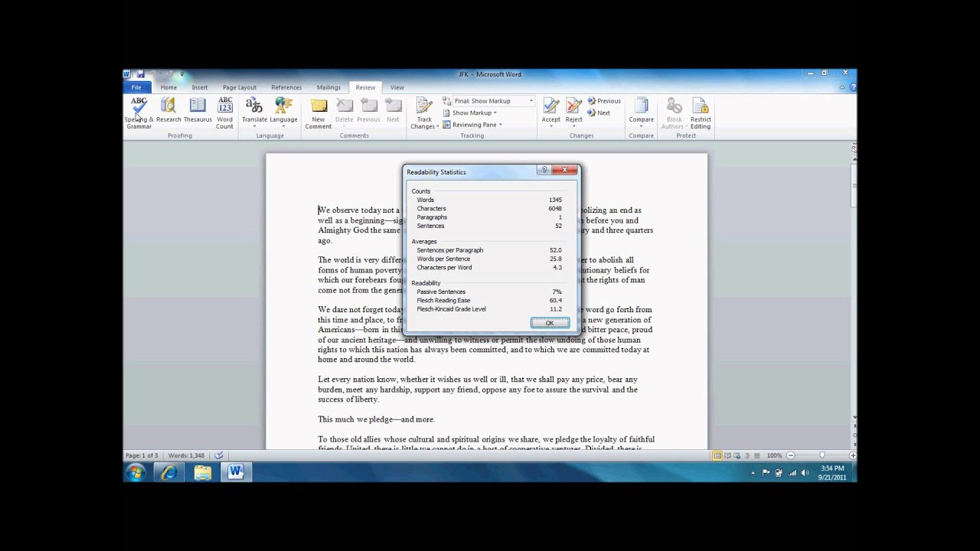Open Windows Explorer from taskbar
This screenshot has height=551, width=980.
tap(202, 473)
